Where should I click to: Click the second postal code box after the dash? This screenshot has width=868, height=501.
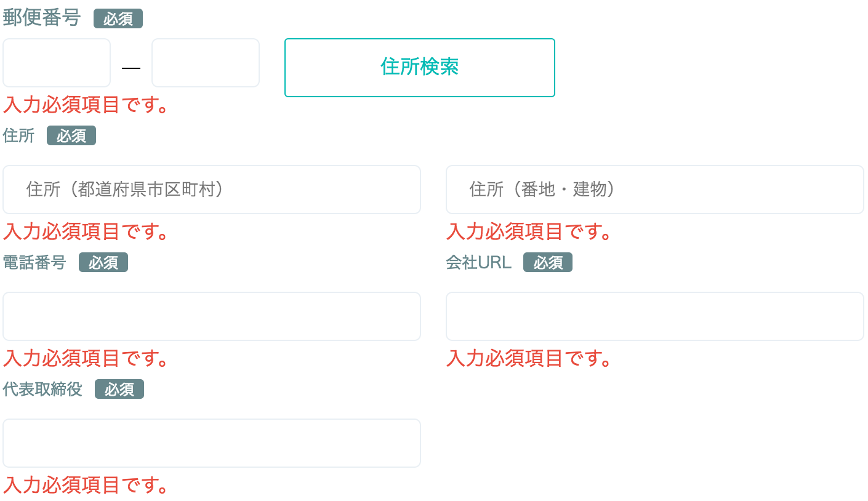pyautogui.click(x=206, y=63)
